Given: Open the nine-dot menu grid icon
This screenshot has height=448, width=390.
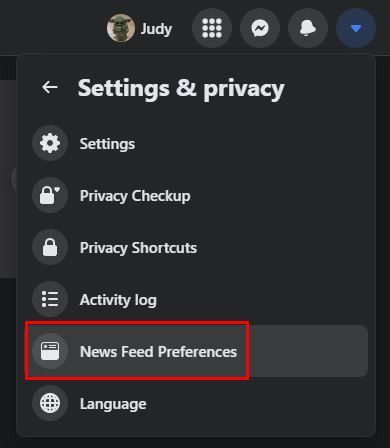Looking at the screenshot, I should pyautogui.click(x=212, y=28).
